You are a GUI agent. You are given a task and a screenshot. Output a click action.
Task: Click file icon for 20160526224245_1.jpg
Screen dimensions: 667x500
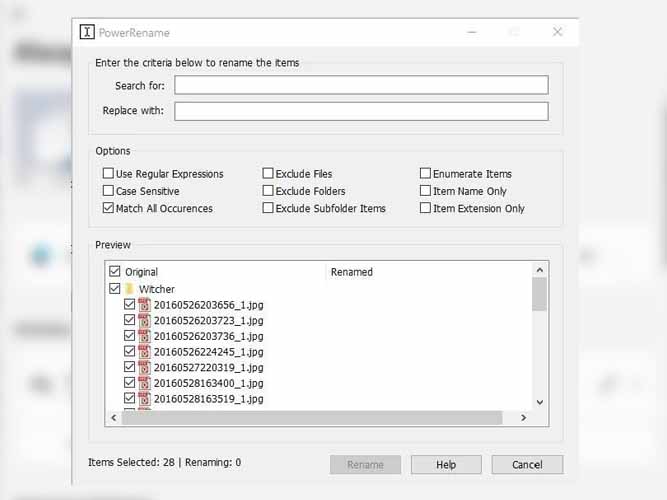tap(144, 352)
